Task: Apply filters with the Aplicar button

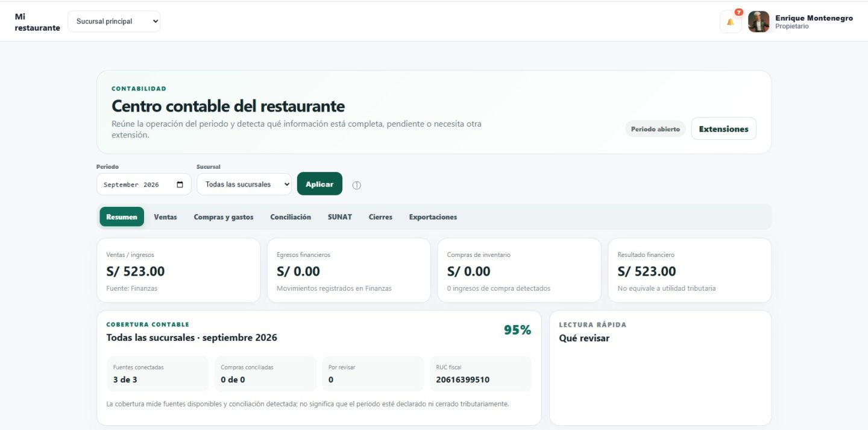Action: coord(319,184)
